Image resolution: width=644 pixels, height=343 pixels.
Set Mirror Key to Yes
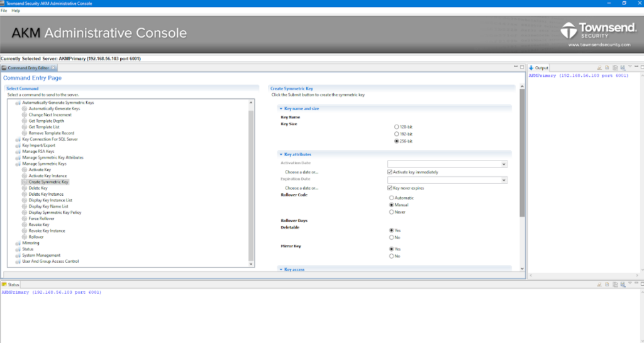point(391,249)
